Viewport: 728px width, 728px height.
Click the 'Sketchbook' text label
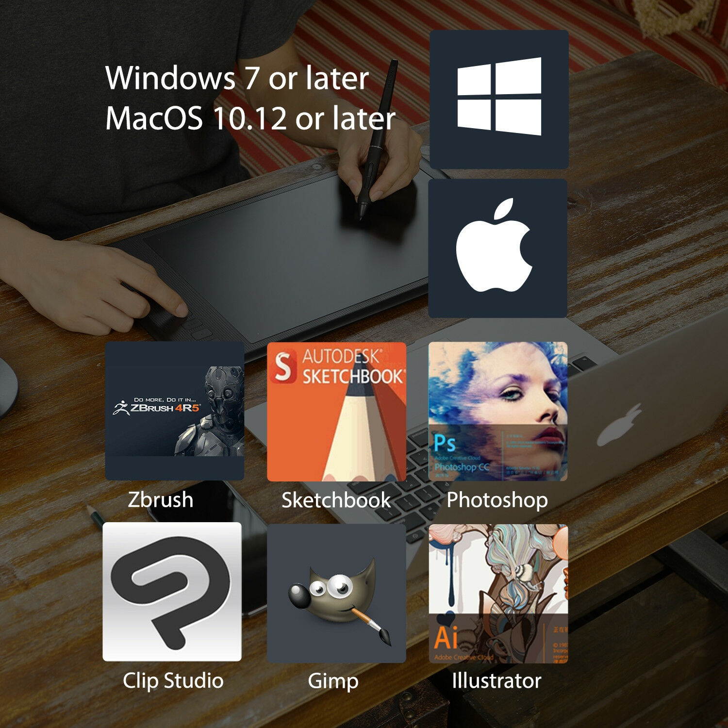336,500
